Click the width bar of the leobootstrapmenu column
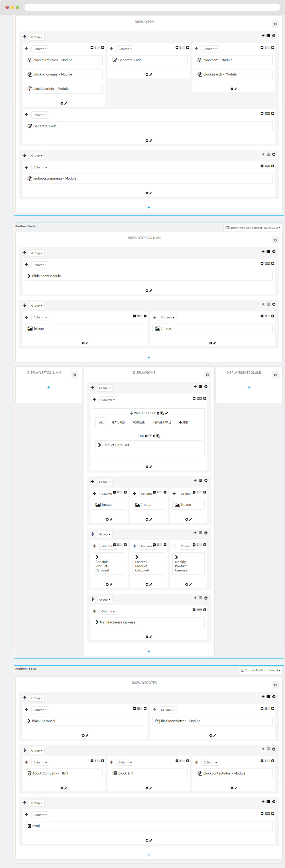 coord(267,166)
